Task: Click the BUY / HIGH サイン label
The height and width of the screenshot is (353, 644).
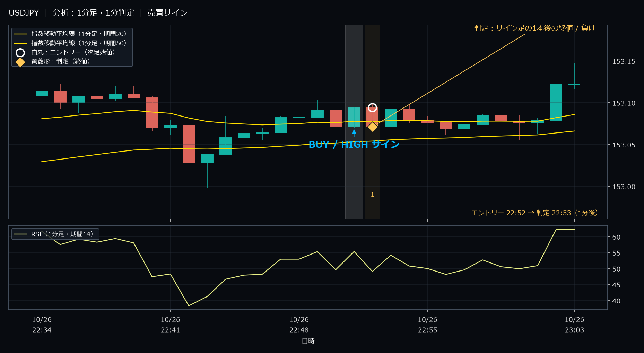Action: coord(354,144)
